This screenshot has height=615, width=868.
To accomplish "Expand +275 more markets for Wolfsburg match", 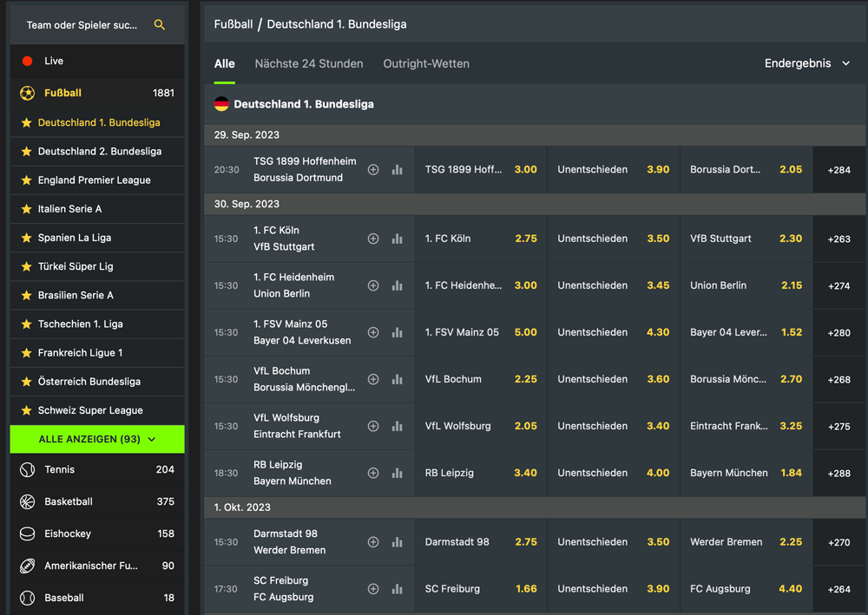I will pyautogui.click(x=838, y=427).
